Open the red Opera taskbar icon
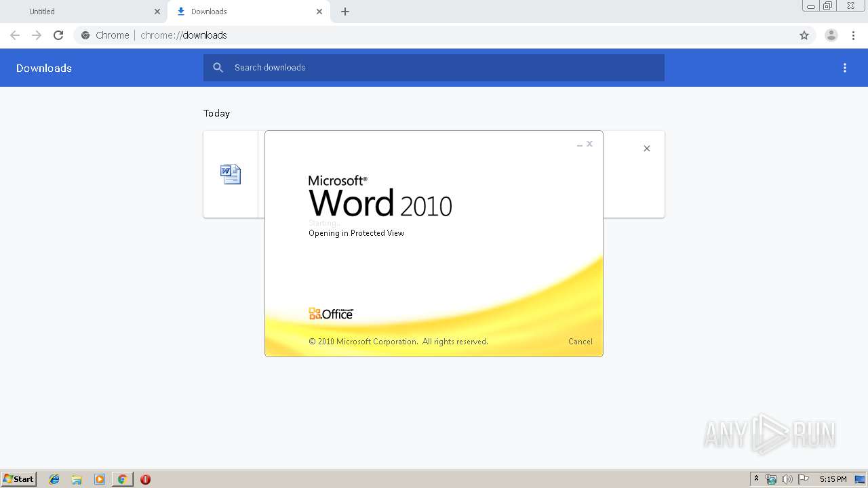This screenshot has width=868, height=488. [145, 479]
